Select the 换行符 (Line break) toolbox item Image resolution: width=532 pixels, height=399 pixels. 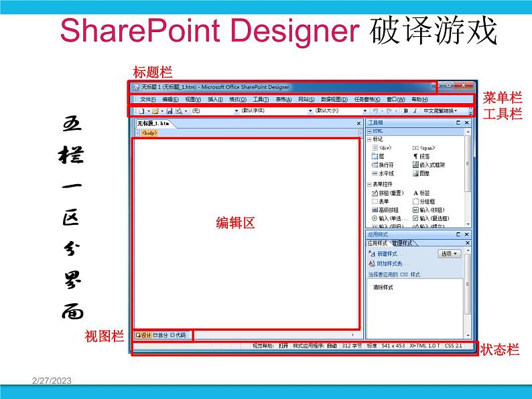click(x=383, y=165)
